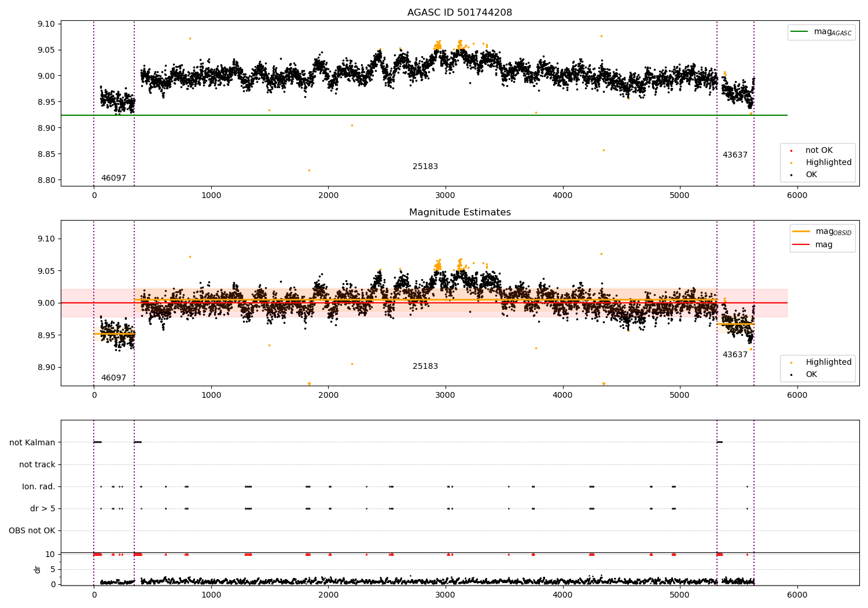The width and height of the screenshot is (868, 608).
Task: Click x-axis tick 1000 under middle plot
Action: tap(211, 395)
